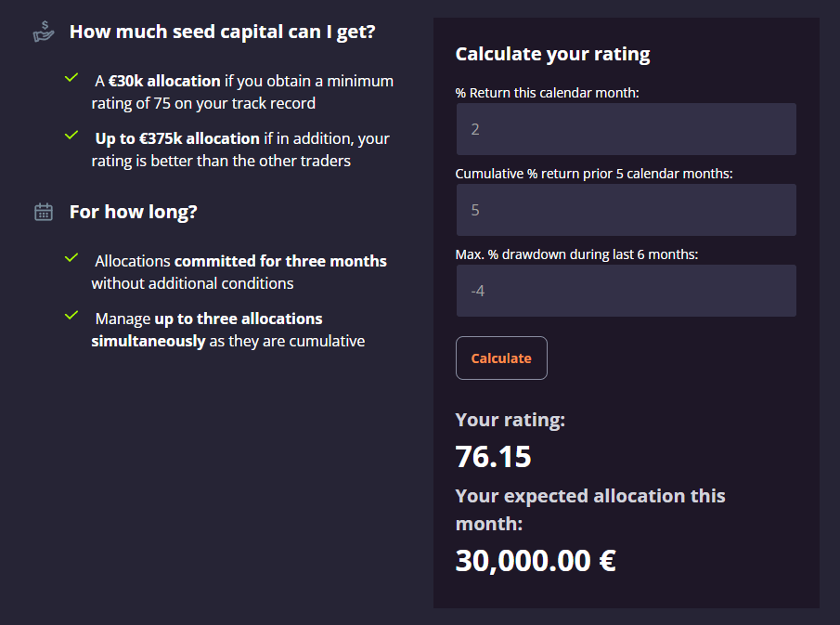Click the "Calculate your rating" title
This screenshot has width=840, height=625.
(552, 54)
